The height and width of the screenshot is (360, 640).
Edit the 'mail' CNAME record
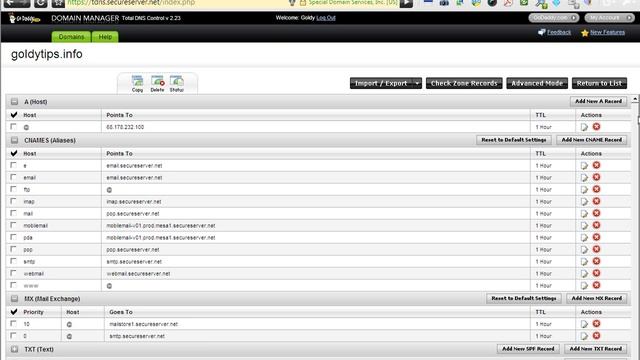pyautogui.click(x=584, y=213)
